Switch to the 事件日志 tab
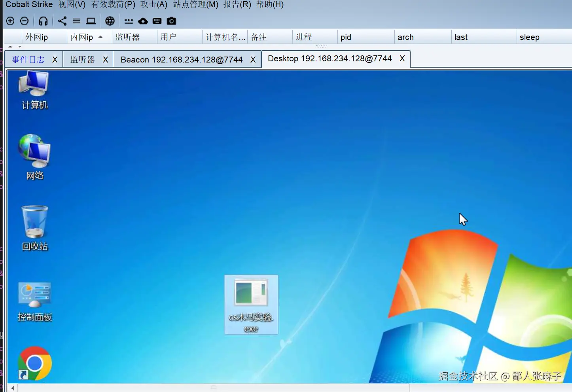Viewport: 572px width, 392px height. coord(28,60)
